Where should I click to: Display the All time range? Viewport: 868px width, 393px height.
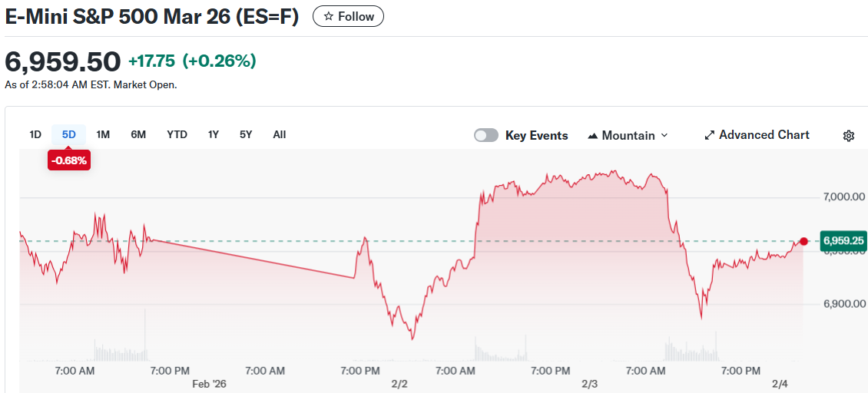pyautogui.click(x=280, y=134)
